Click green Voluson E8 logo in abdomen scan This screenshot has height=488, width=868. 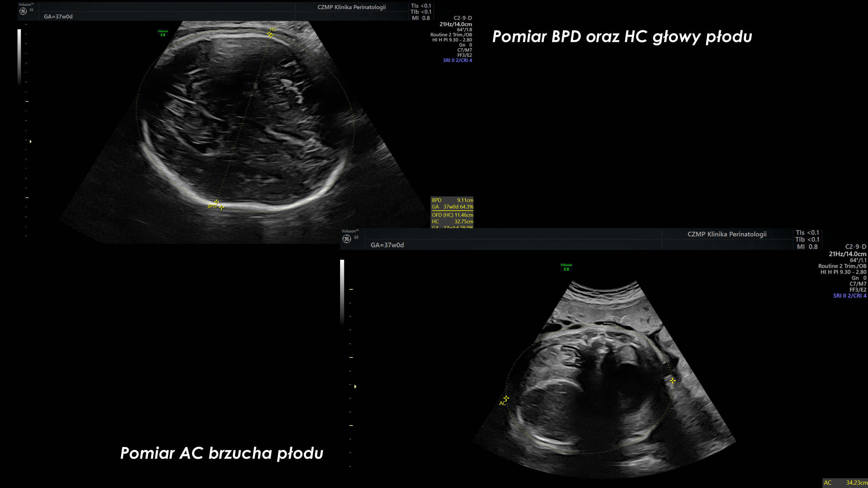coord(566,267)
